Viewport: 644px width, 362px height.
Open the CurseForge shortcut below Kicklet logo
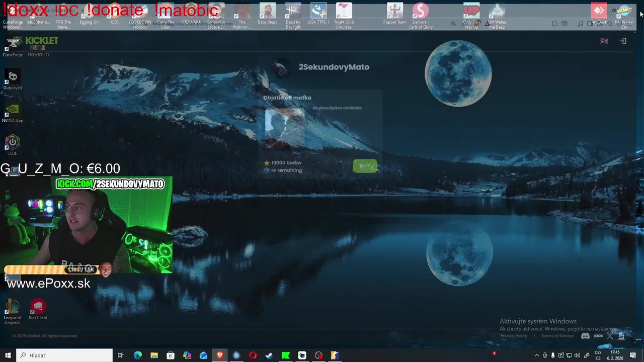coord(13,46)
